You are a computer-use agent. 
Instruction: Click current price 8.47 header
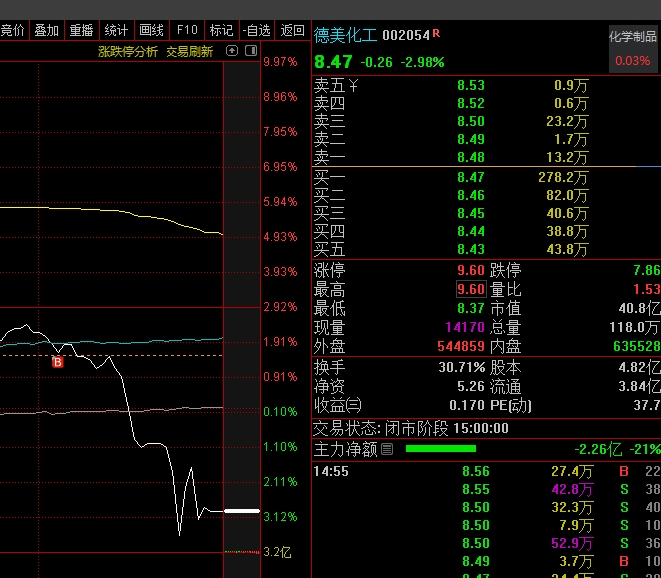tap(333, 62)
